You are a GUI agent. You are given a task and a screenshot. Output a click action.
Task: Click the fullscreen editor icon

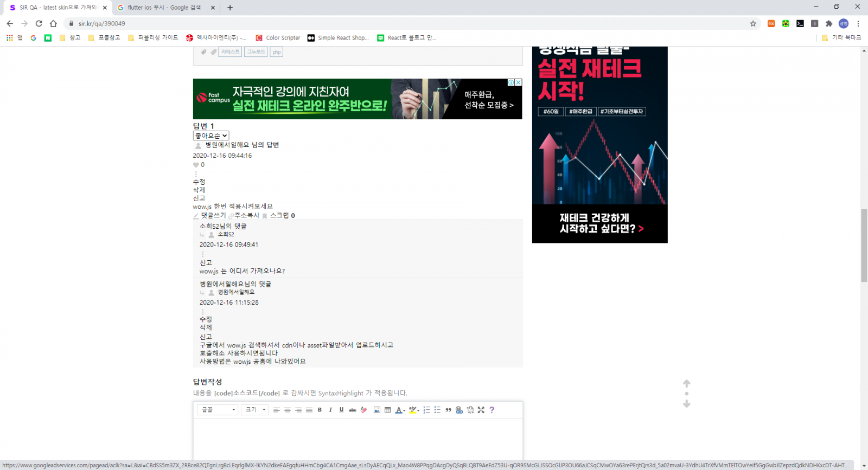481,410
